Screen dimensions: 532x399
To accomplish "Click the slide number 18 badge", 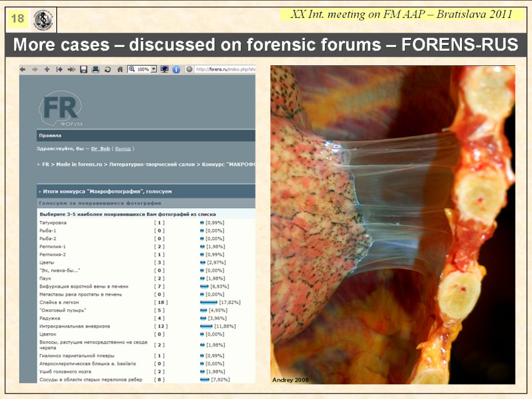I will 17,19.
